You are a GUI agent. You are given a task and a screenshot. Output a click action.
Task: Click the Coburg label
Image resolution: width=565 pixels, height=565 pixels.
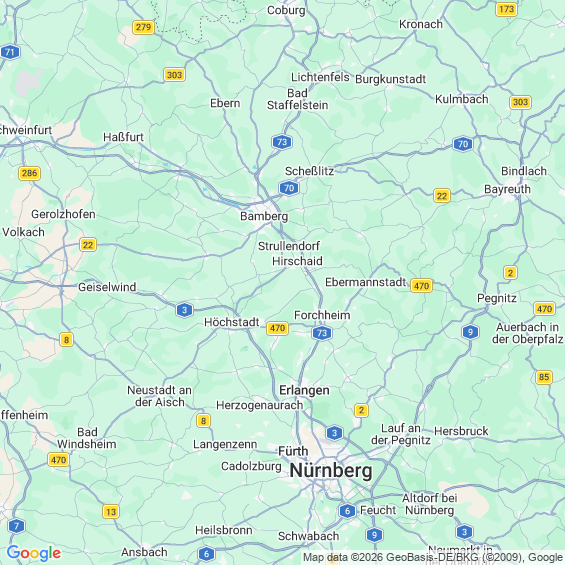click(x=286, y=10)
